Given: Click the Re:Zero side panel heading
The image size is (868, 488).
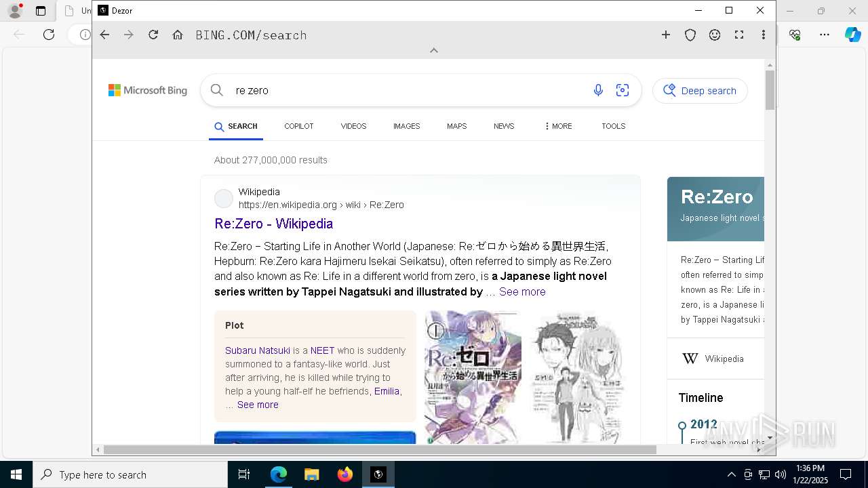Looking at the screenshot, I should pyautogui.click(x=717, y=197).
